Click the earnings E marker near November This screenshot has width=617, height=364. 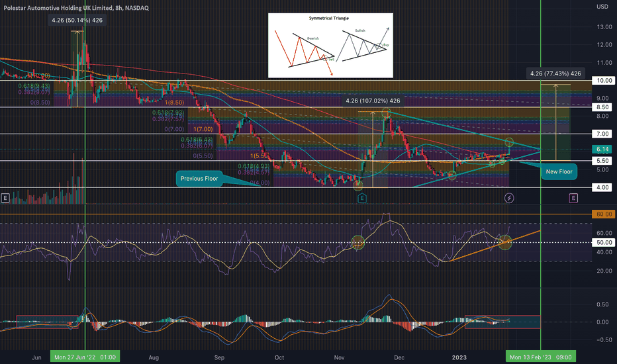362,198
